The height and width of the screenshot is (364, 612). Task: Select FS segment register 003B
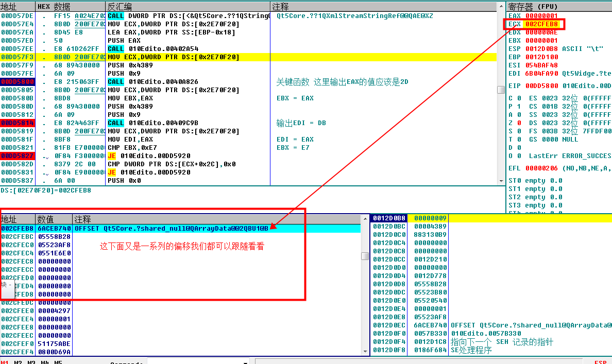point(550,131)
